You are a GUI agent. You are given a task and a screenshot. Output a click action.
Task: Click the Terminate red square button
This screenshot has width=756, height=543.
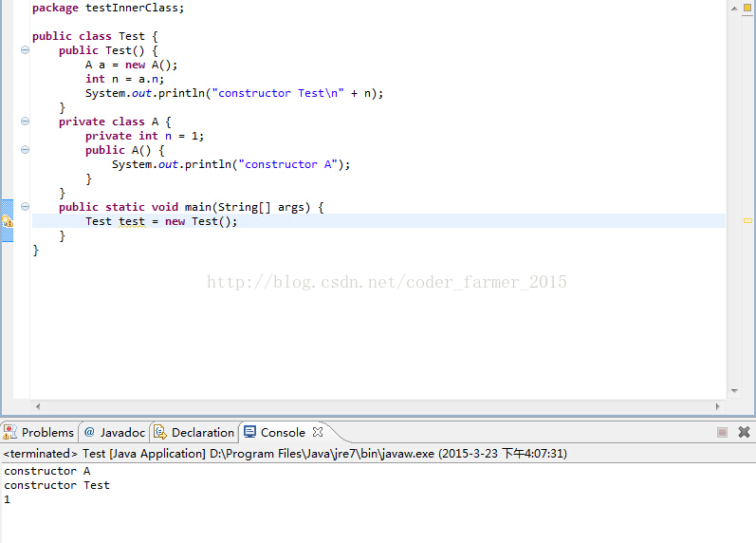(x=722, y=433)
